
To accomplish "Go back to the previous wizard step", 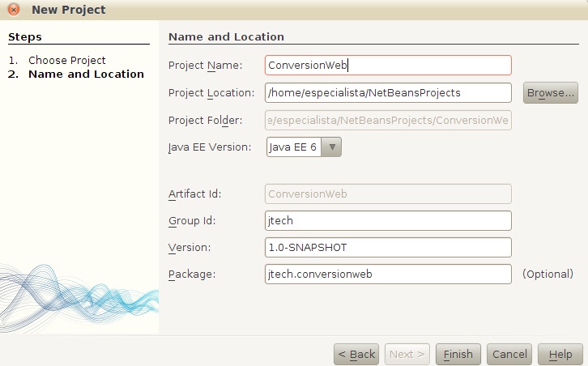I will pyautogui.click(x=356, y=355).
